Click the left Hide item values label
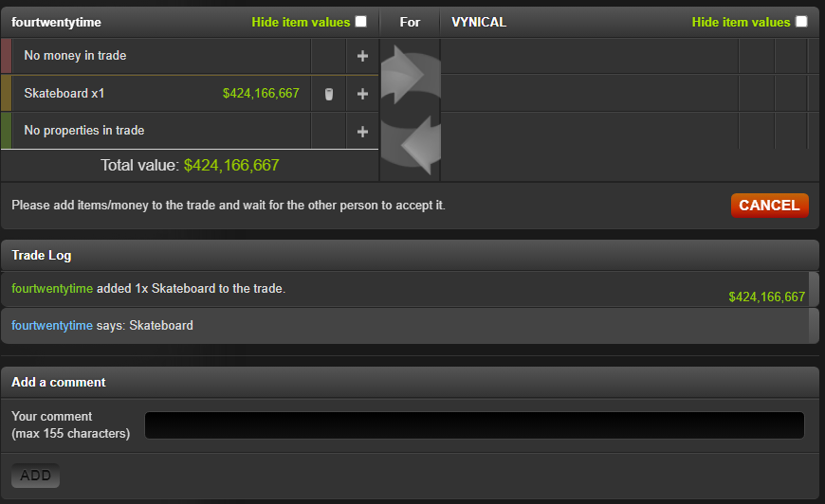This screenshot has height=504, width=825. [x=301, y=22]
